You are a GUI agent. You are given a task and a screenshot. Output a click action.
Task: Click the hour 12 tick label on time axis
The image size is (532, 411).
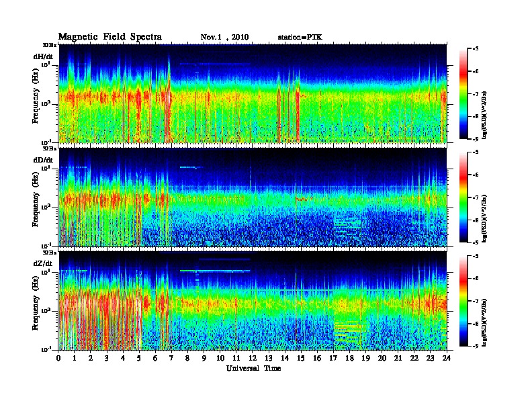pyautogui.click(x=253, y=359)
